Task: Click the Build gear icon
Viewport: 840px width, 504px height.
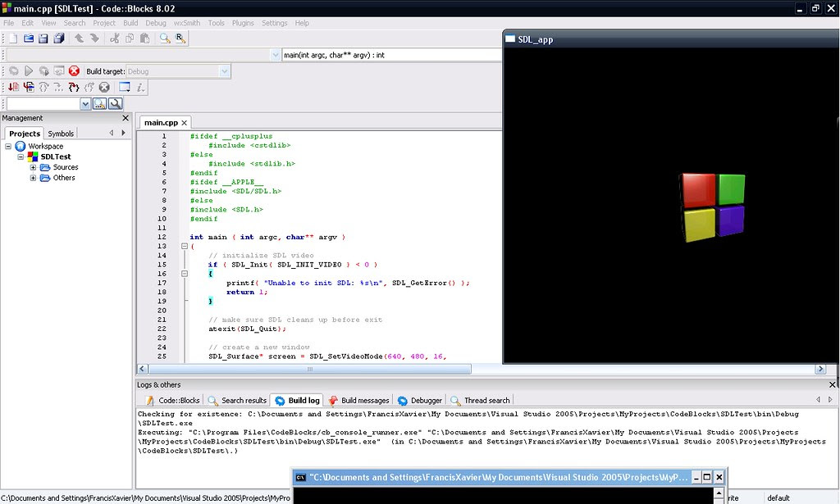Action: click(x=13, y=71)
